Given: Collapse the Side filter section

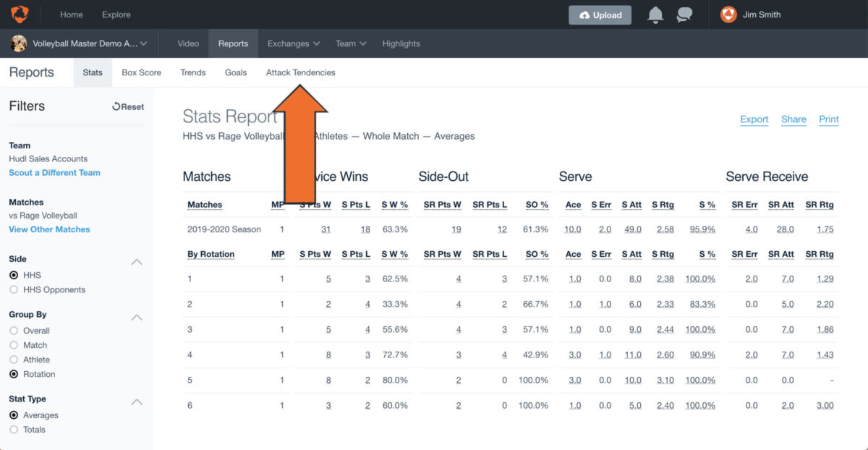Looking at the screenshot, I should [x=137, y=262].
